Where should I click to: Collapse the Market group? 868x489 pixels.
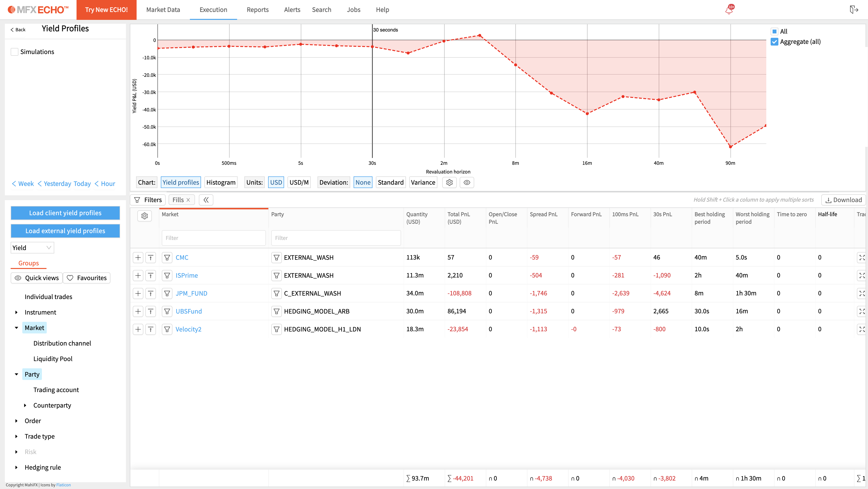tap(16, 328)
